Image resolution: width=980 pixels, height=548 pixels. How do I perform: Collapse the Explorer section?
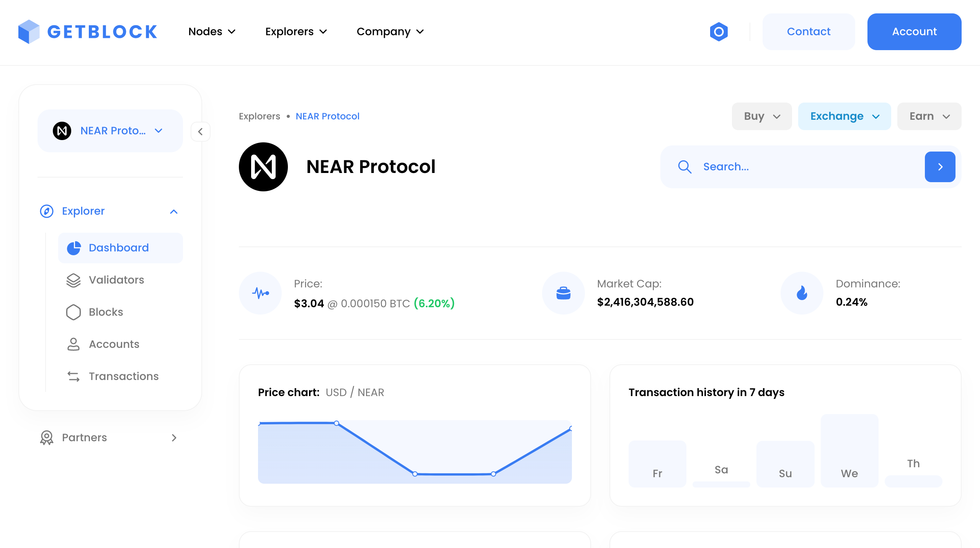point(174,211)
